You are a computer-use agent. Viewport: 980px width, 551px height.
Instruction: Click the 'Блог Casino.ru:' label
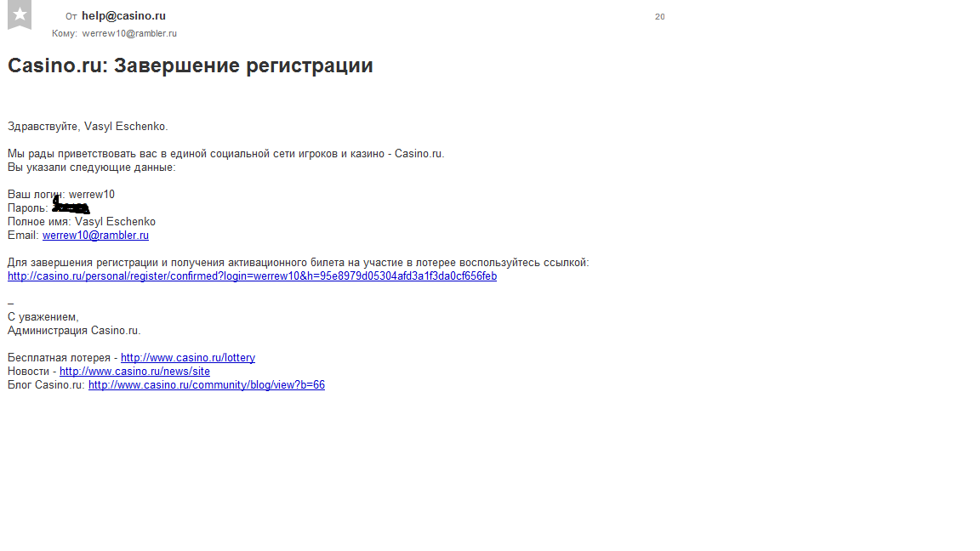point(46,385)
